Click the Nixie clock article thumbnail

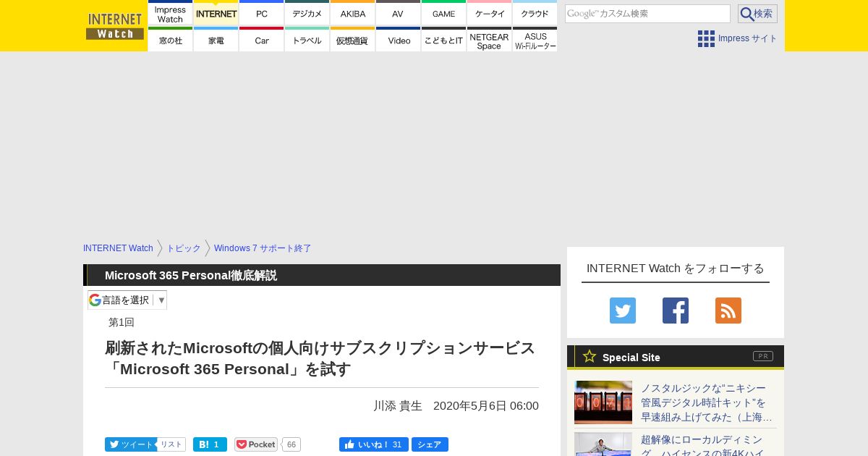point(603,402)
